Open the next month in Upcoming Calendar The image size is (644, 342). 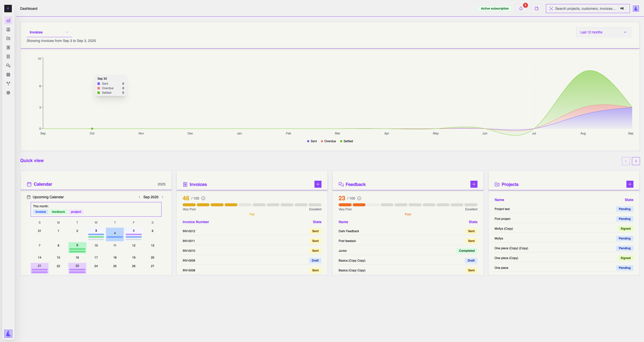tap(162, 197)
